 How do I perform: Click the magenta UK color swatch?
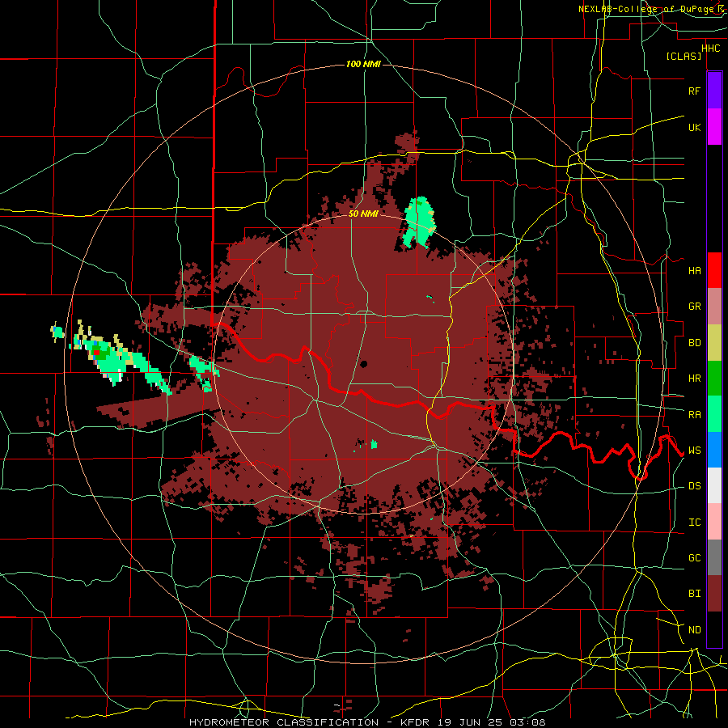click(714, 127)
